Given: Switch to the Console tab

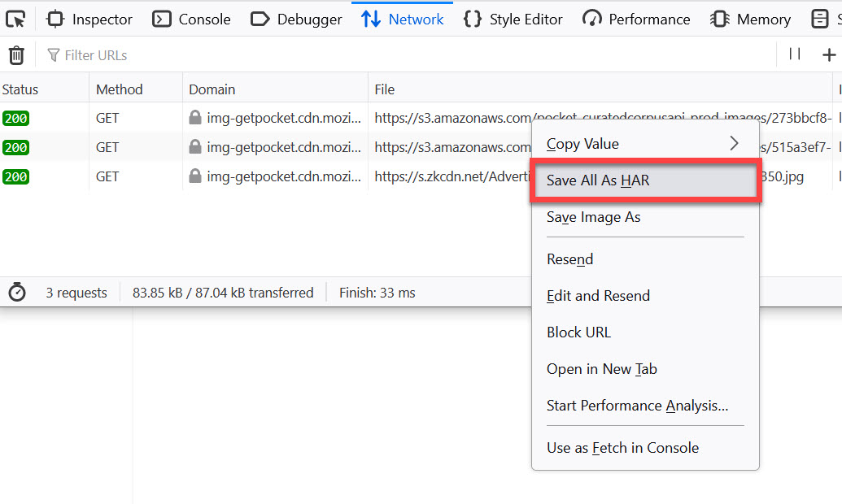Looking at the screenshot, I should 192,19.
